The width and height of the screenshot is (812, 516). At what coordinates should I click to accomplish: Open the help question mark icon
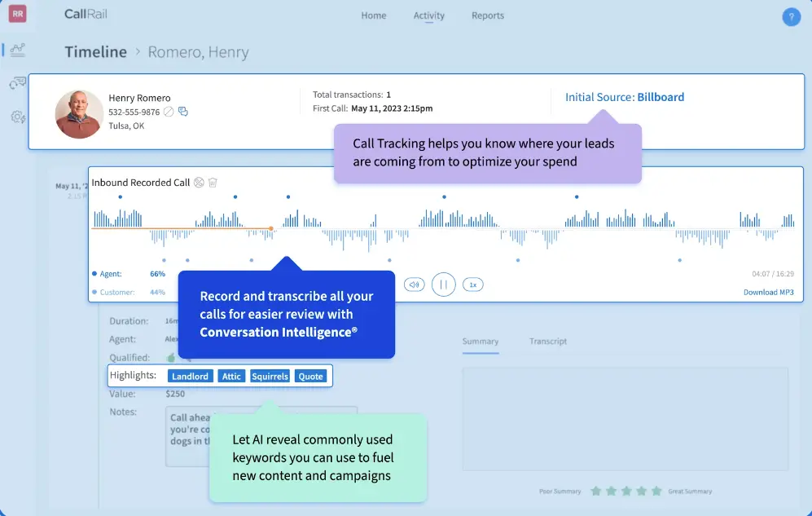click(791, 17)
